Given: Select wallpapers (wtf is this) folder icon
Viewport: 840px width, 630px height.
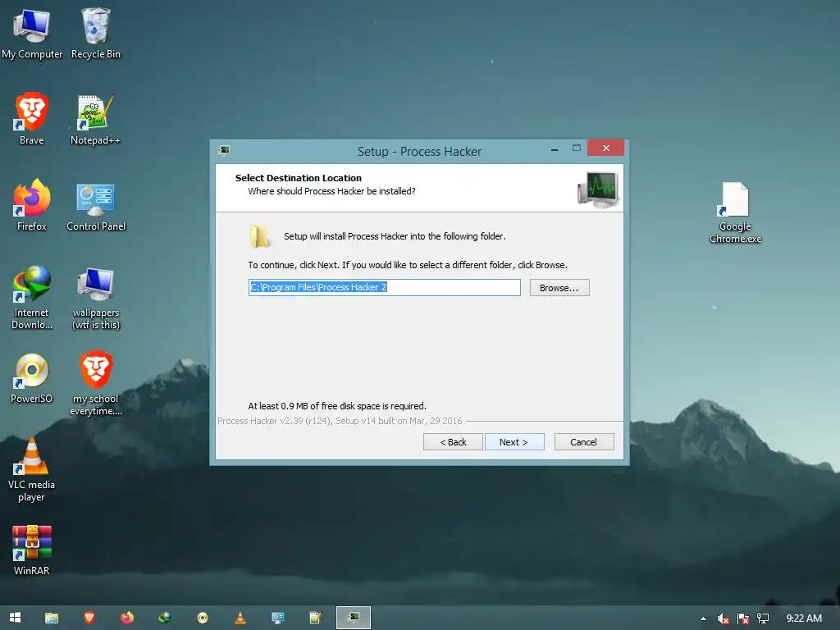Looking at the screenshot, I should tap(96, 297).
